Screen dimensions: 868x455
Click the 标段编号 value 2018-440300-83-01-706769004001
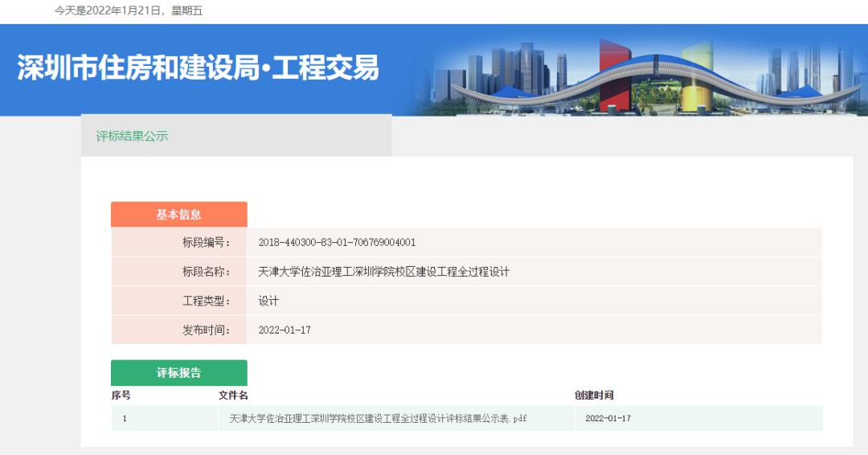coord(337,243)
